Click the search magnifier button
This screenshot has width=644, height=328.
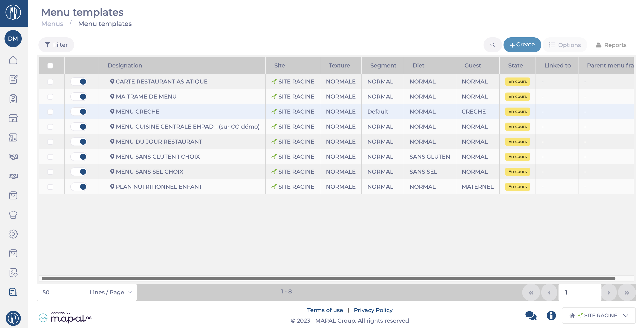492,45
